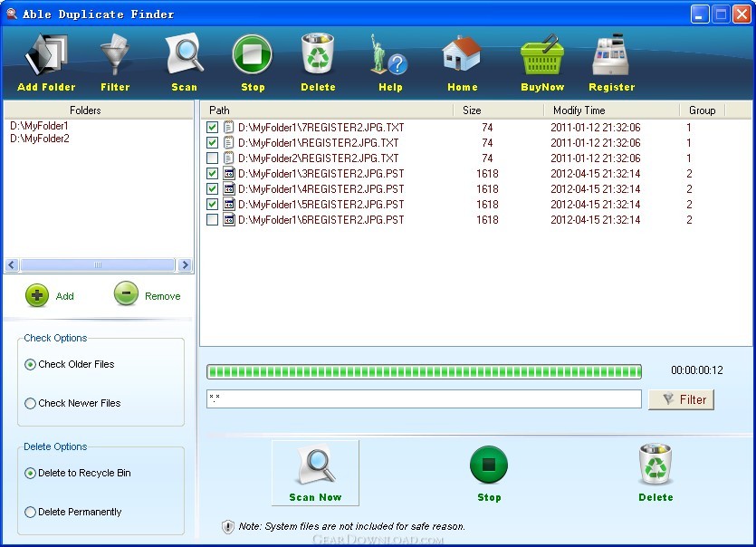Click the file icon of 7REGISTER2.JPG.TXT

click(x=229, y=128)
